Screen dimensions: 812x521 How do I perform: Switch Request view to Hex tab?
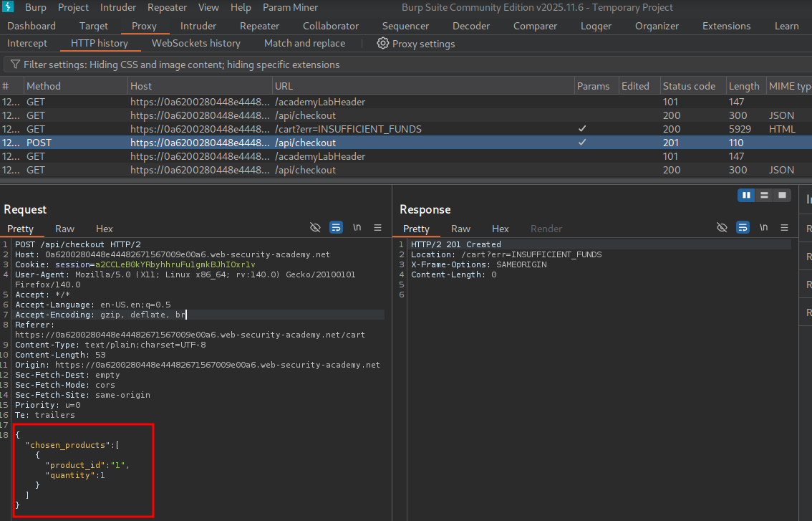104,229
